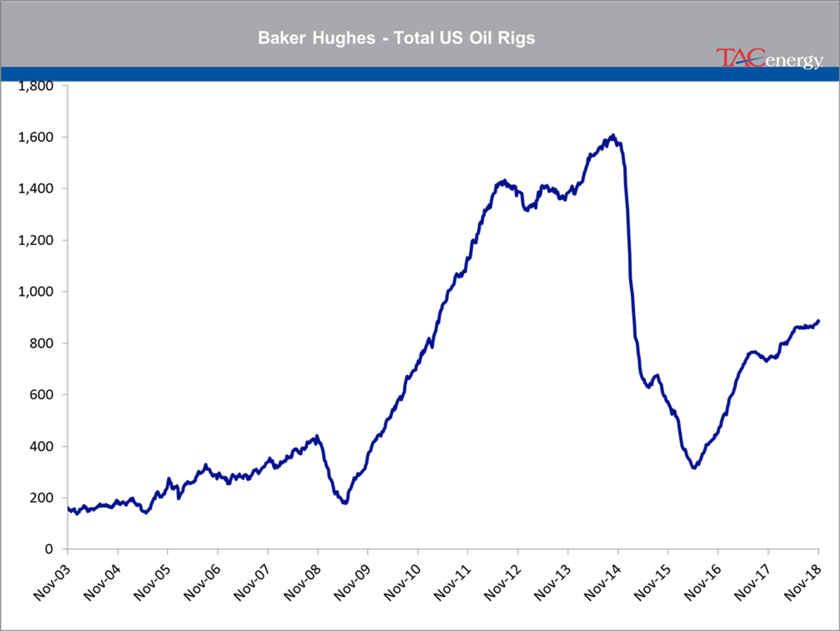This screenshot has width=840, height=631.
Task: Click the x-axis label 'Nov-15'
Action: tap(652, 583)
